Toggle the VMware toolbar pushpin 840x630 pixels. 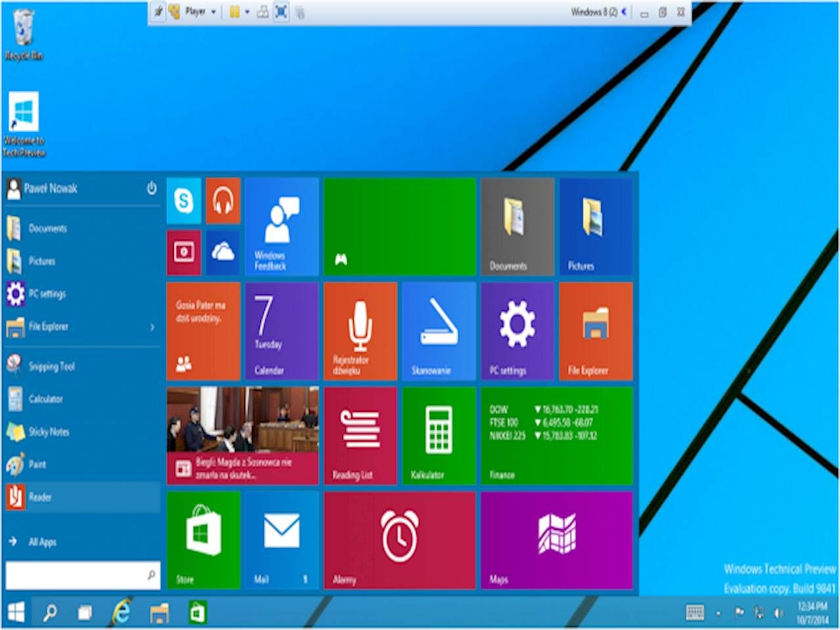159,12
